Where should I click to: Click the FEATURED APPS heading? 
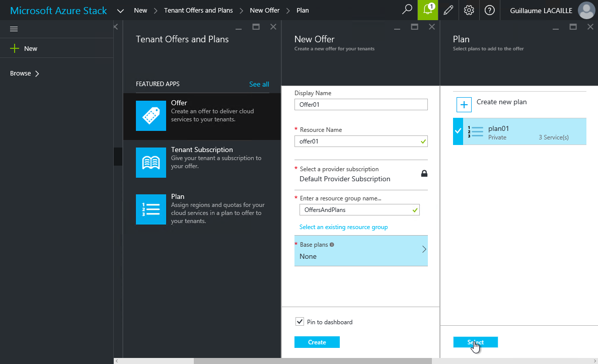coord(158,84)
